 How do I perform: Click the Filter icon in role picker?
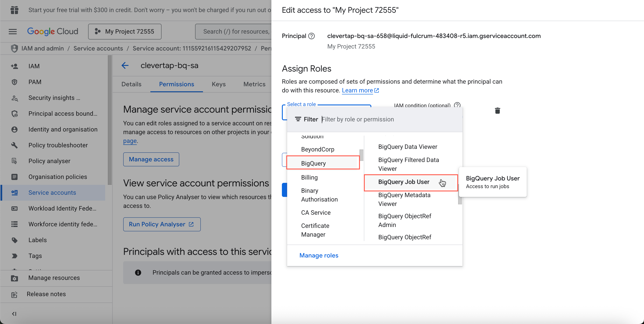[x=298, y=119]
